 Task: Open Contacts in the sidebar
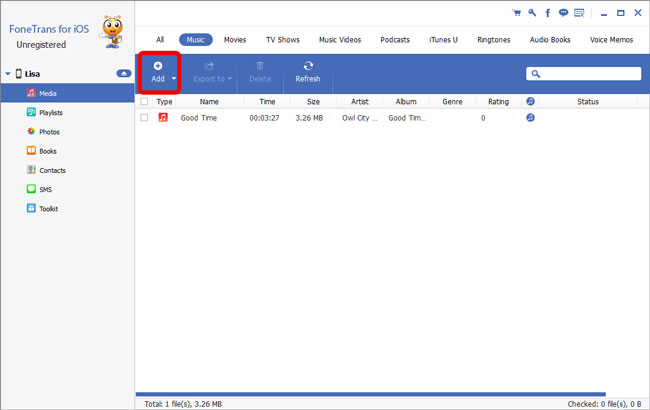pyautogui.click(x=52, y=170)
